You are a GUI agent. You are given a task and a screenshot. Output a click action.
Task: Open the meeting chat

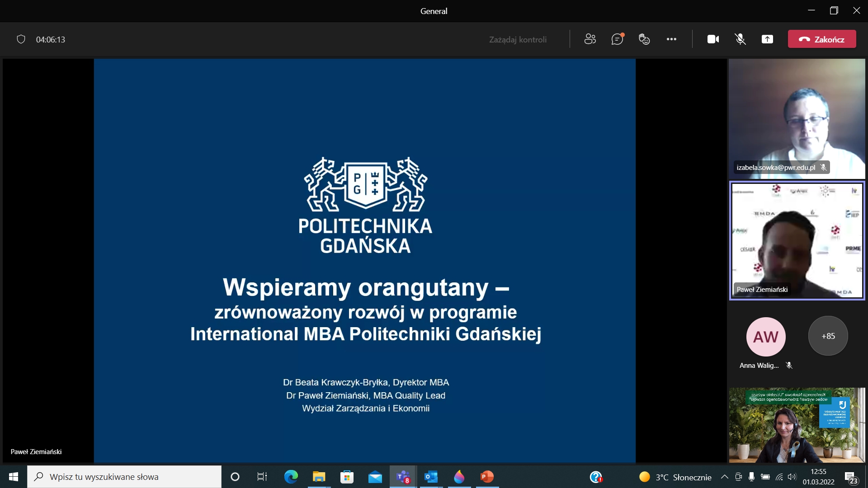(x=617, y=39)
